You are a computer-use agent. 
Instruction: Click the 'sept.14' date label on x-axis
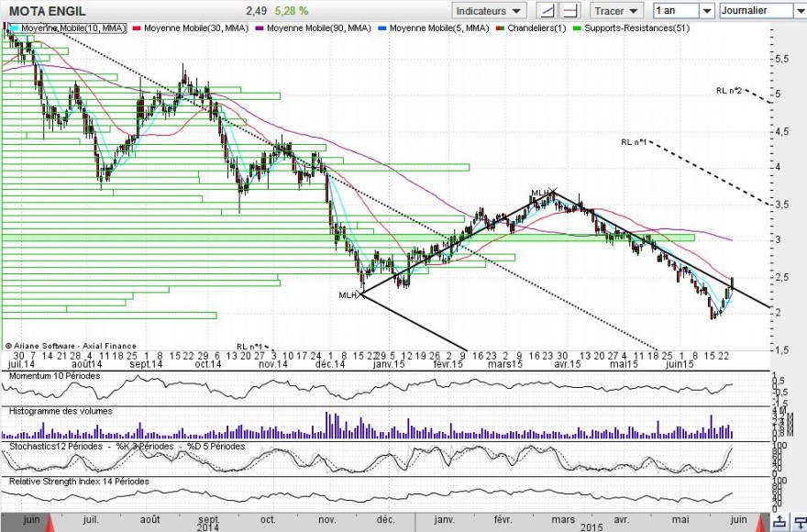[x=146, y=364]
